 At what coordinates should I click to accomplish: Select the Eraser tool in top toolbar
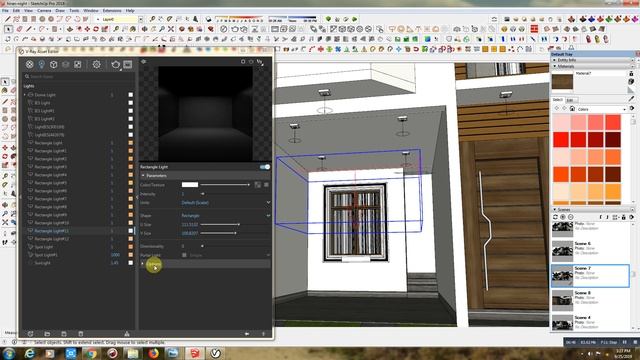(19, 29)
